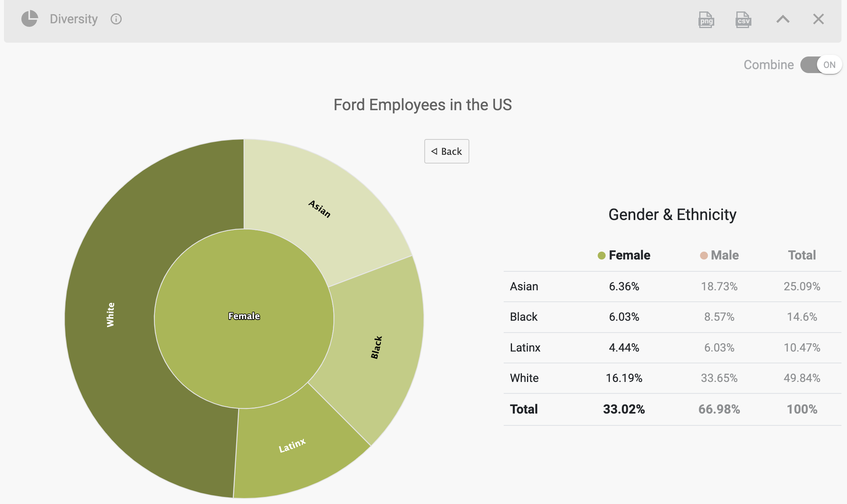Click the 8.57% Black male value
The width and height of the screenshot is (847, 504).
(x=719, y=317)
